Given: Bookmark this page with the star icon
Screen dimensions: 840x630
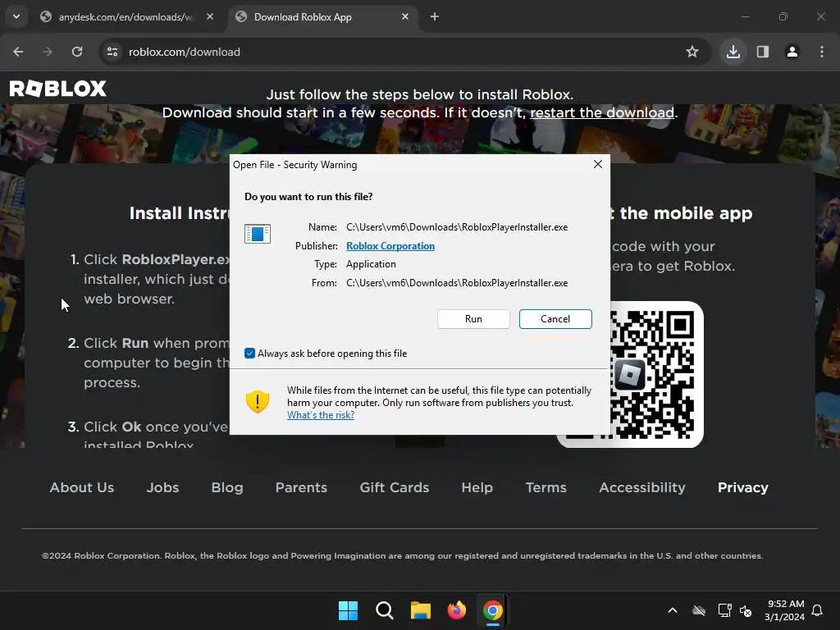Looking at the screenshot, I should pos(692,52).
